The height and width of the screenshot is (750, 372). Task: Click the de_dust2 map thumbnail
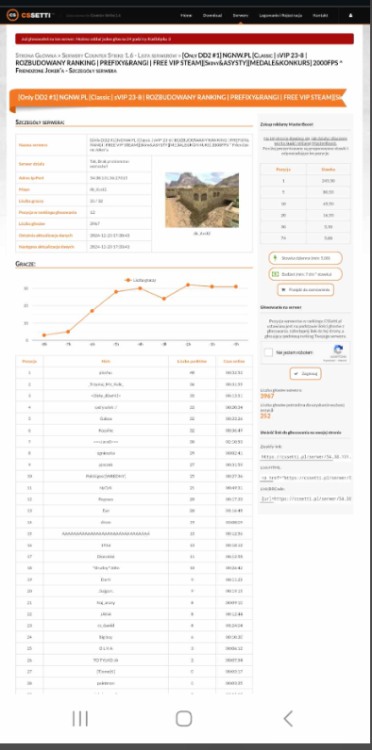[x=202, y=200]
